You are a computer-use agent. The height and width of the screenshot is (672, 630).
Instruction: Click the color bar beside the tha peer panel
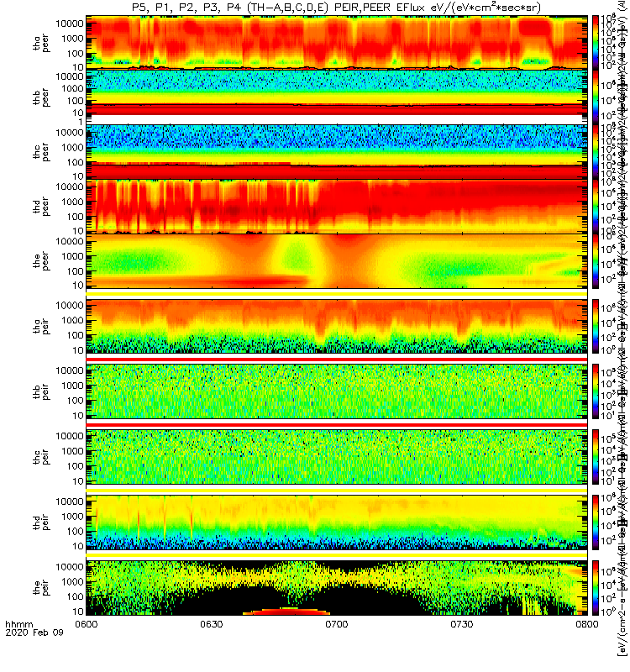click(596, 43)
